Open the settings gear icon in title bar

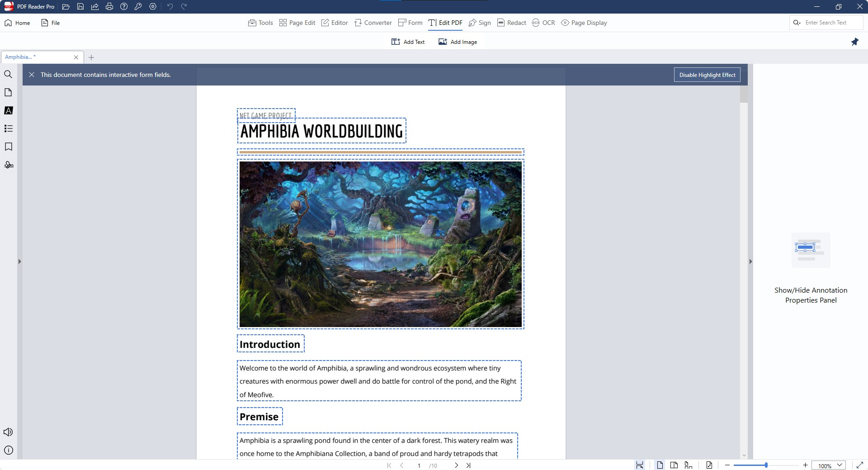pyautogui.click(x=153, y=7)
